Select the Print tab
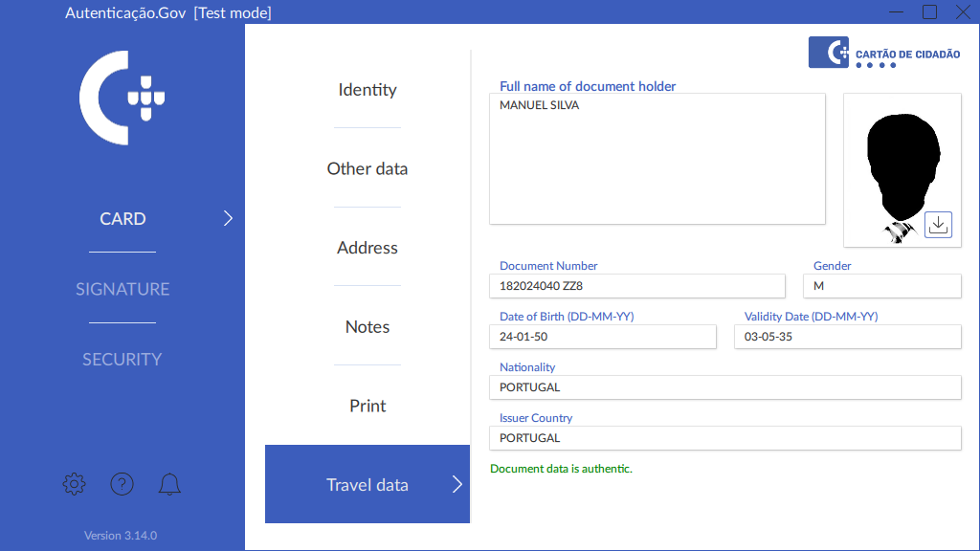Screen dimensions: 980x551 367,406
